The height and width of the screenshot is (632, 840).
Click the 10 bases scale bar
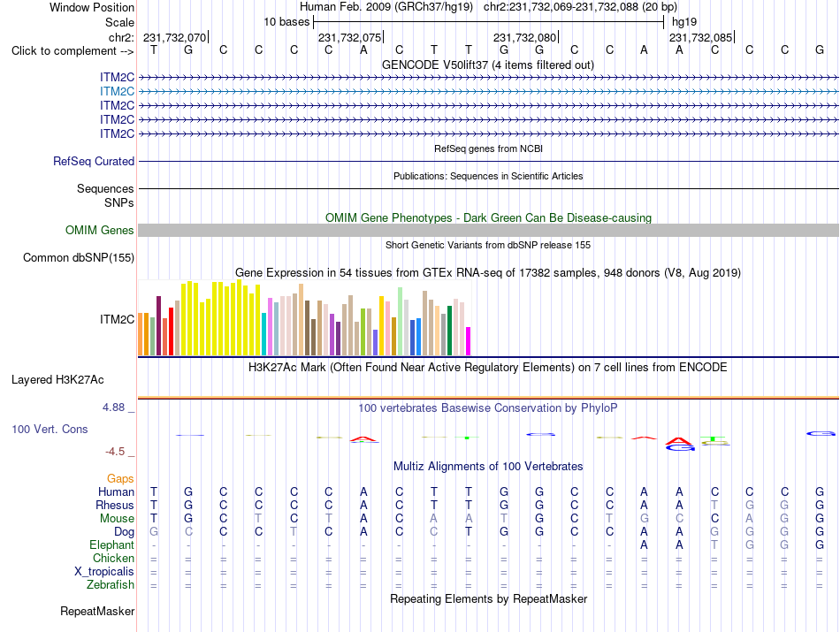pos(489,22)
